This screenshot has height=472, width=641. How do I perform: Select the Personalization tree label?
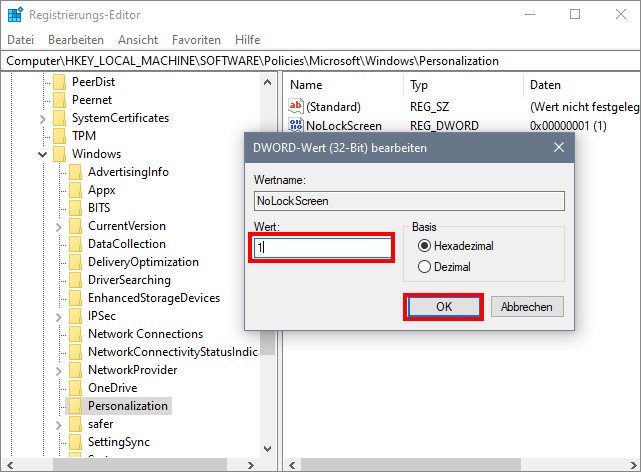(128, 406)
